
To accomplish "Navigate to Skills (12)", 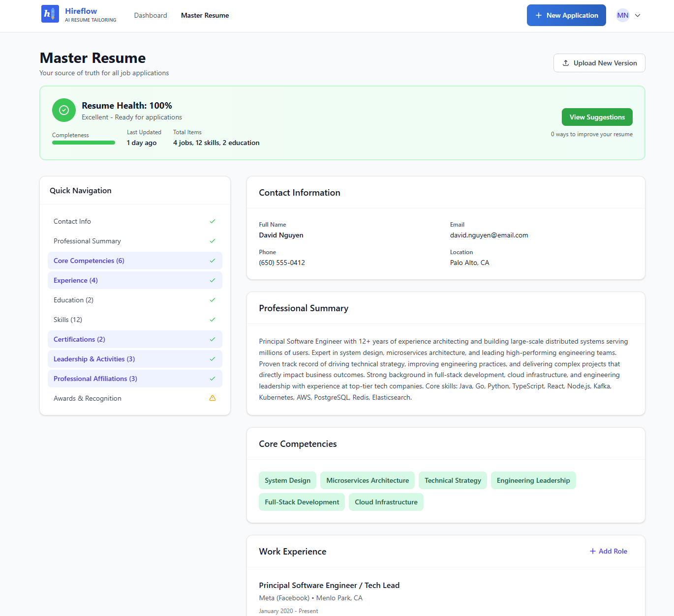I will [x=135, y=320].
